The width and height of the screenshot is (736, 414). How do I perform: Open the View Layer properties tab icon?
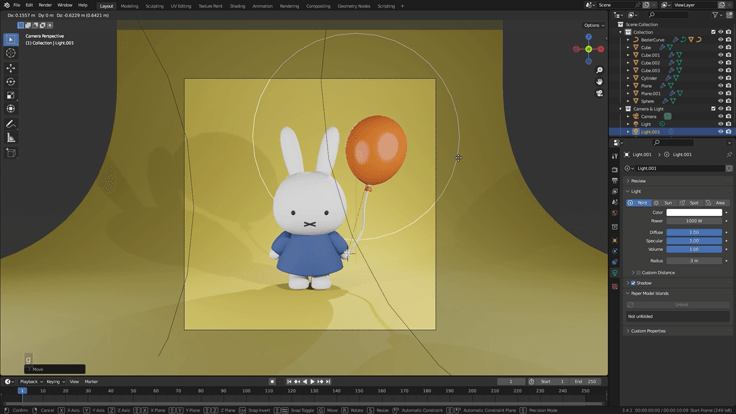pos(615,191)
